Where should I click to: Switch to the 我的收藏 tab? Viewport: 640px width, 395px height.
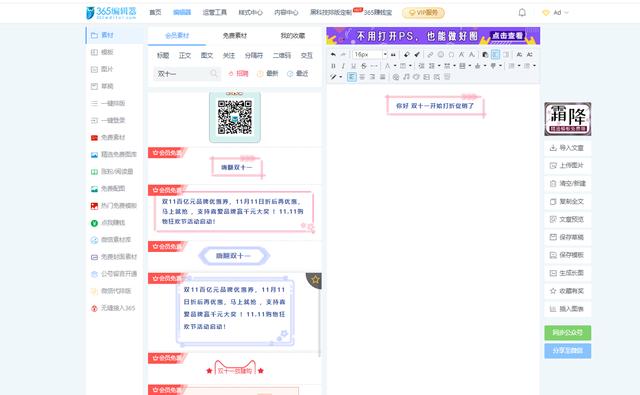pyautogui.click(x=293, y=36)
